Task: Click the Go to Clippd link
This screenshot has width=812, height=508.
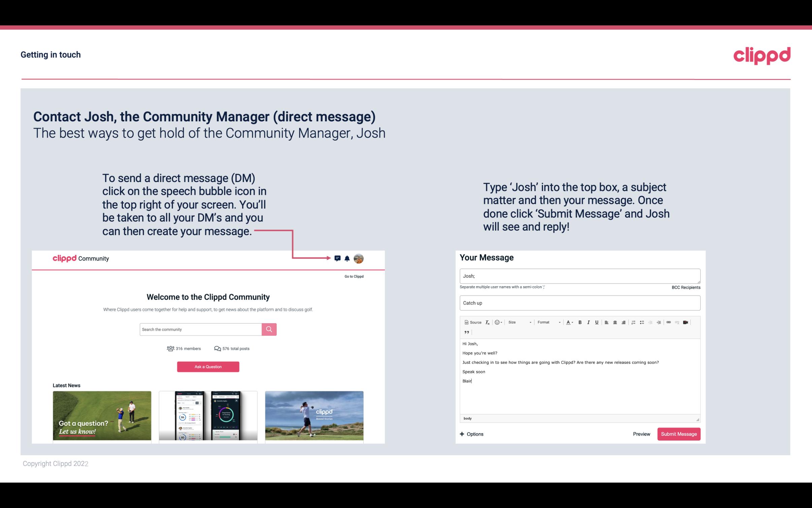Action: click(353, 276)
